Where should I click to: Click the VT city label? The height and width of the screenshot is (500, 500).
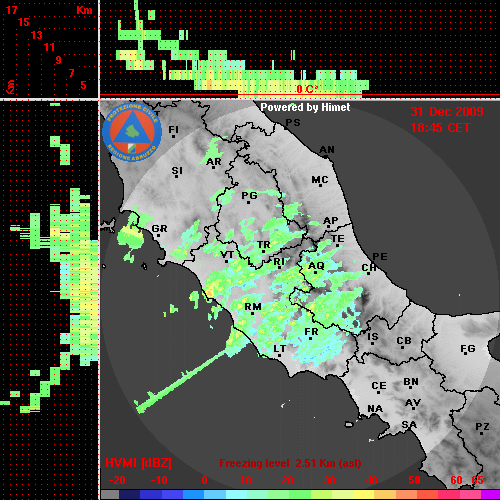click(227, 255)
